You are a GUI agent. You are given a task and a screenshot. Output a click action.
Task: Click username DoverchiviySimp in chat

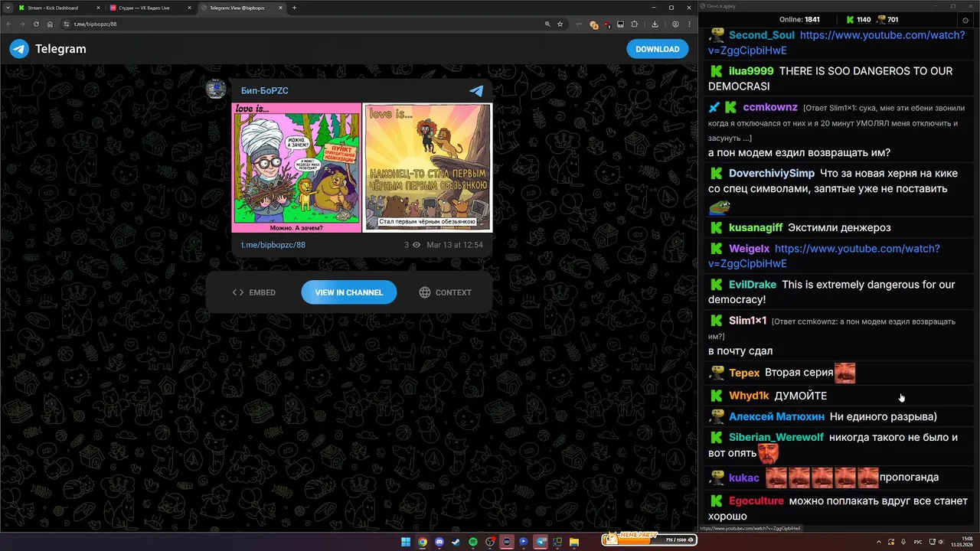(772, 174)
